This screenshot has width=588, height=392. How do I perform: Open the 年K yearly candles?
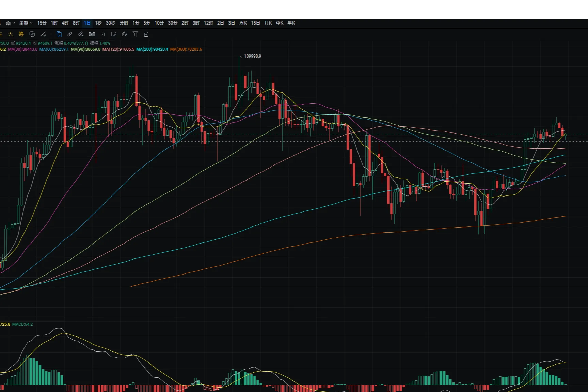[x=291, y=23]
